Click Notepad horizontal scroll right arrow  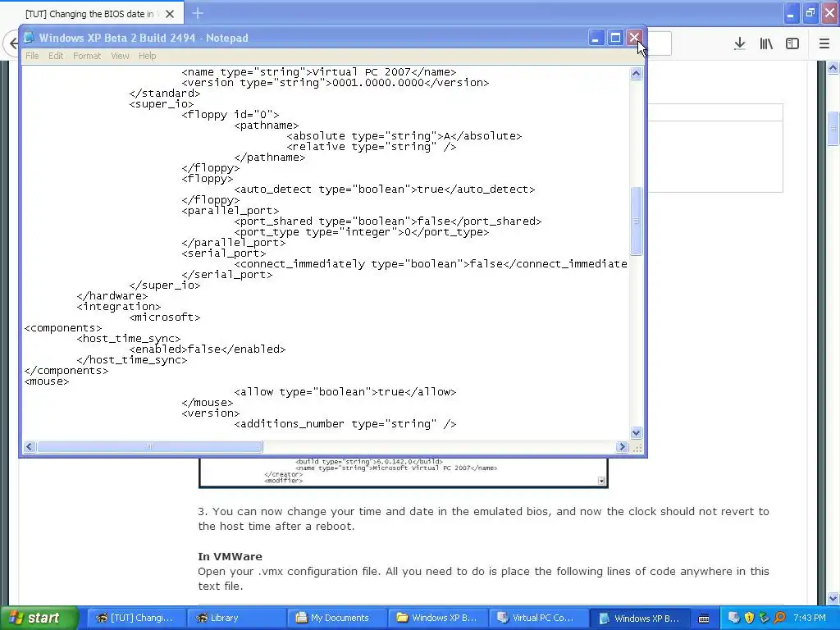coord(622,446)
